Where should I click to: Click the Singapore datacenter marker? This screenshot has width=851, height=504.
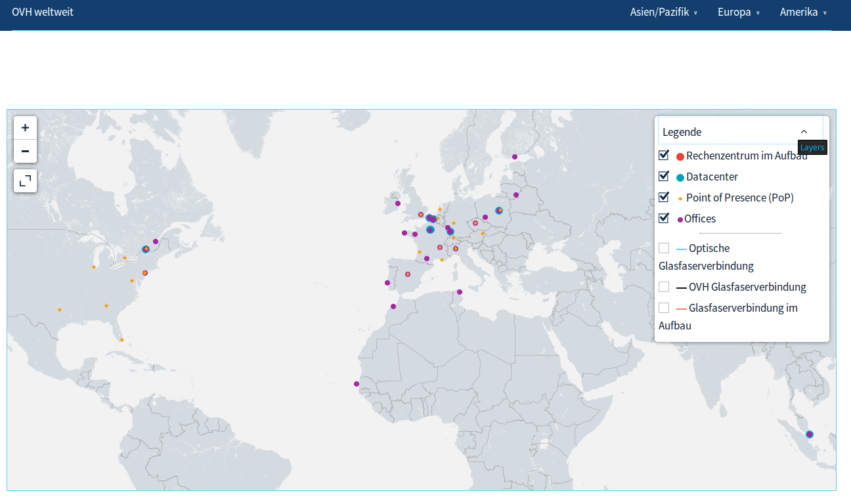click(810, 434)
